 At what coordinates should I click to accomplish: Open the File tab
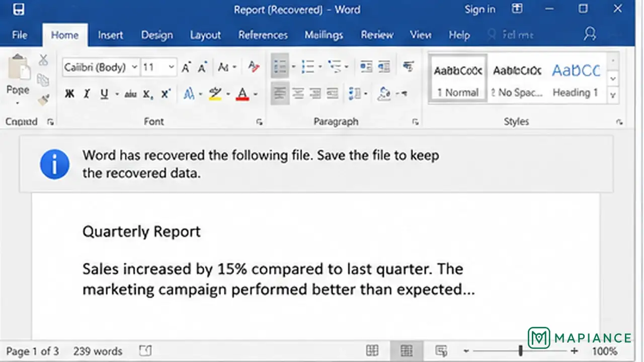point(20,35)
